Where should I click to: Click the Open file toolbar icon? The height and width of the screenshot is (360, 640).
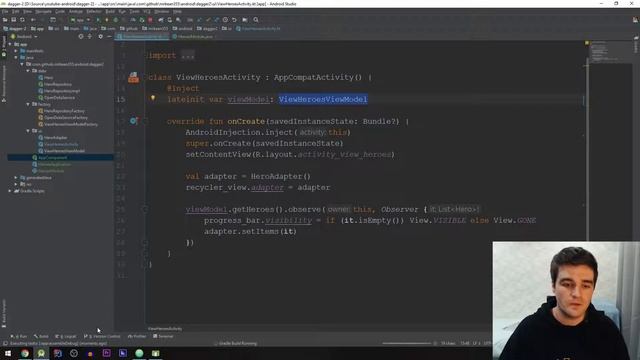pos(5,20)
